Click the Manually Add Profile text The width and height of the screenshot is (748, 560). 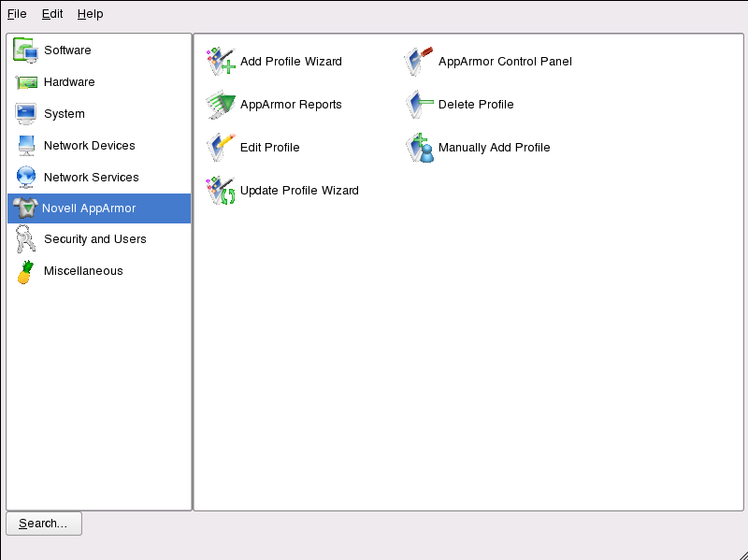pyautogui.click(x=495, y=148)
